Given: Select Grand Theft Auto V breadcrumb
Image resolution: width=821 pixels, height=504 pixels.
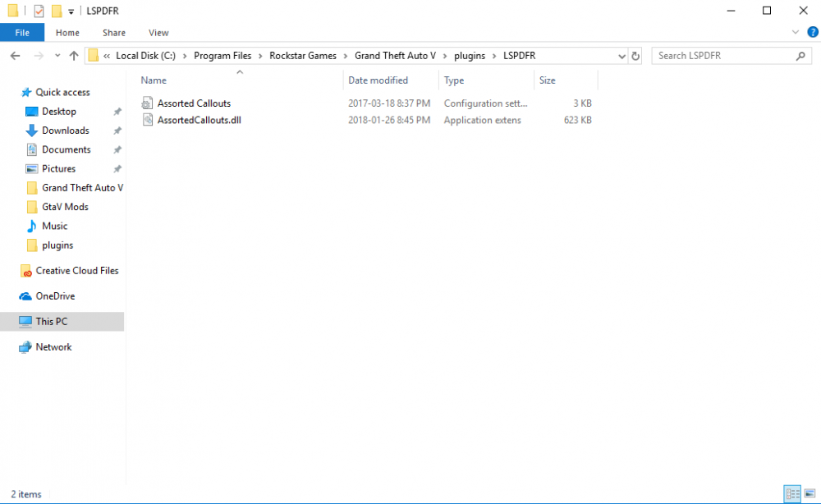Looking at the screenshot, I should click(396, 56).
